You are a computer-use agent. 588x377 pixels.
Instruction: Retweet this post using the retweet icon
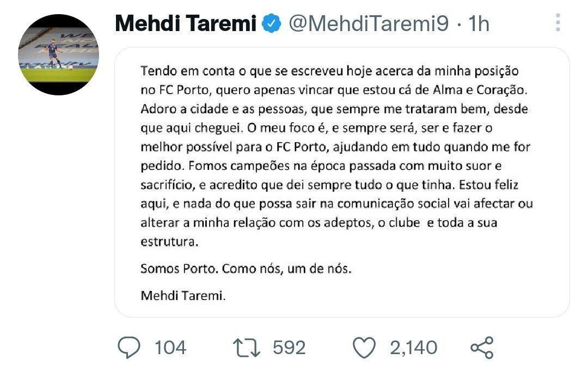246,348
